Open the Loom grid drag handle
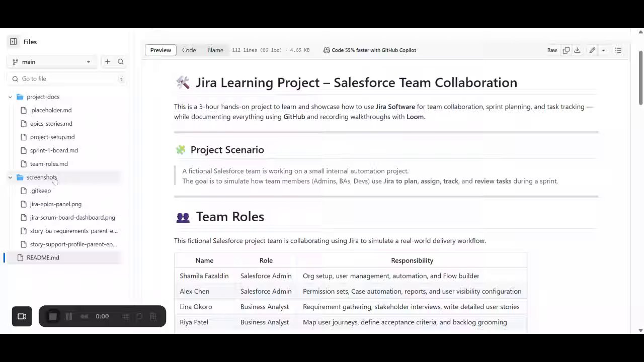 126,317
